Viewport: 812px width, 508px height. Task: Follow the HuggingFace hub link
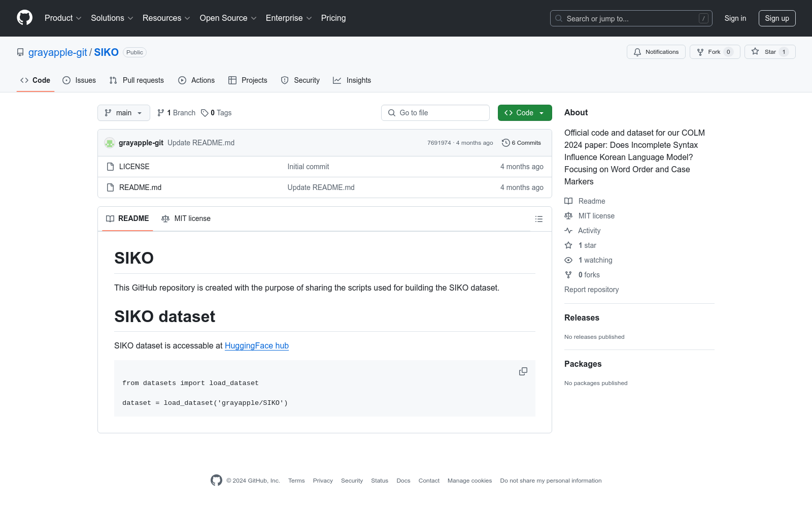click(257, 345)
